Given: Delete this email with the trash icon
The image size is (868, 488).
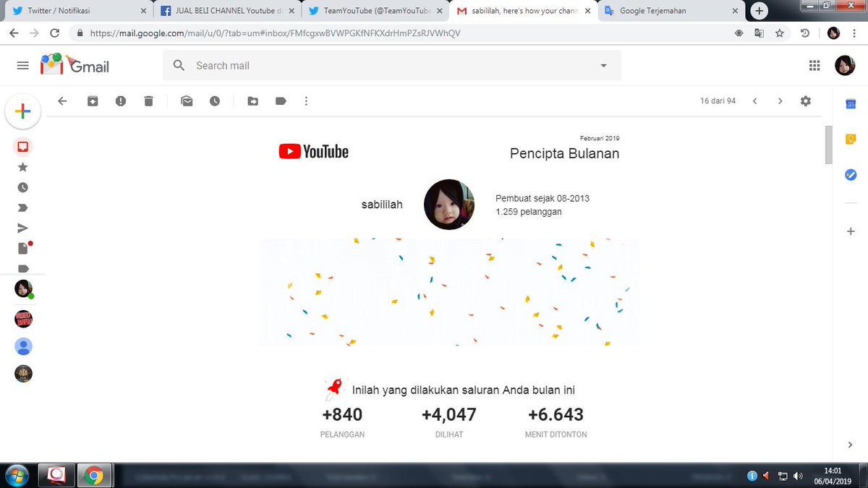Looking at the screenshot, I should pos(148,101).
